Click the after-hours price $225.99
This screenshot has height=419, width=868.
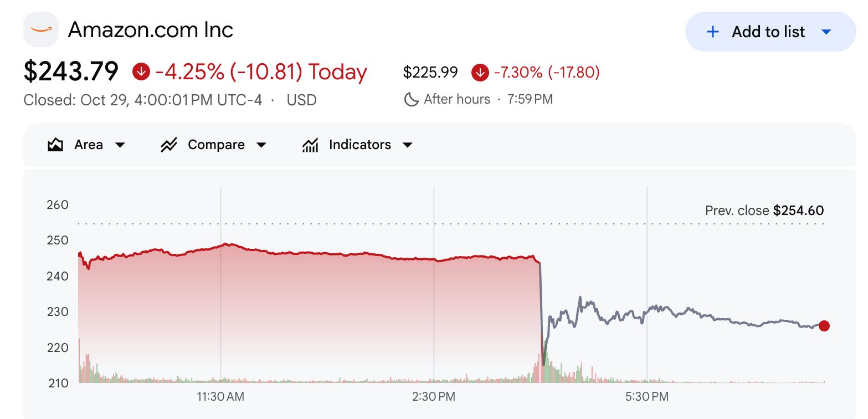[x=430, y=72]
